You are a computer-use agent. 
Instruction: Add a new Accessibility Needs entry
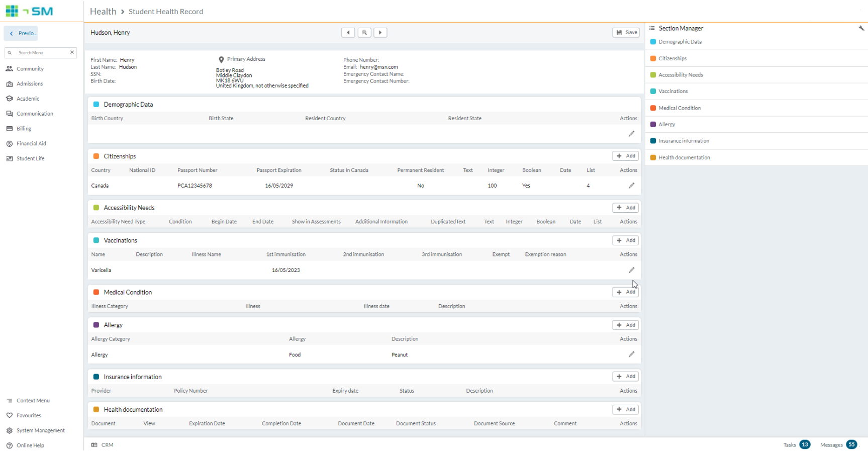tap(625, 208)
